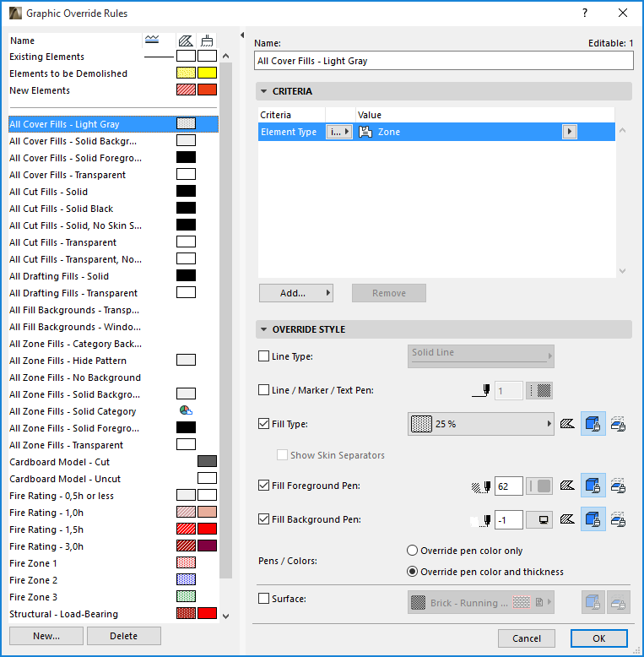Open the criteria operator dropdown next to Element Type
The image size is (644, 657).
339,132
